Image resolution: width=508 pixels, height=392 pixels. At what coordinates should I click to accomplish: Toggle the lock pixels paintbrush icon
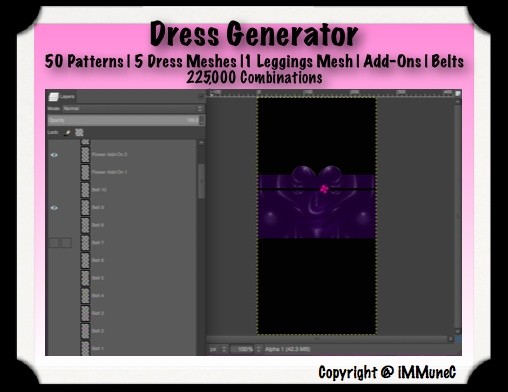pyautogui.click(x=67, y=132)
